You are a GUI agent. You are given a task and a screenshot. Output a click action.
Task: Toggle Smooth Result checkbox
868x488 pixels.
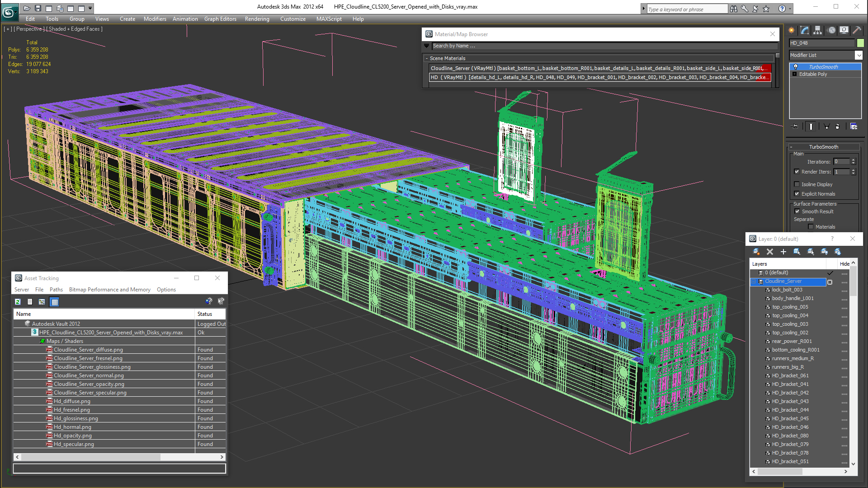pyautogui.click(x=797, y=211)
